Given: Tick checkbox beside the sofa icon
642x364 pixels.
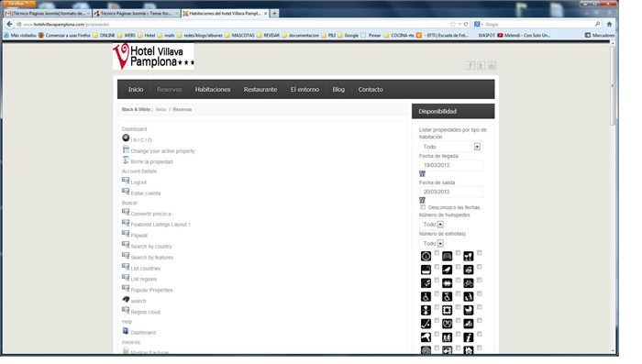Looking at the screenshot, I should (x=459, y=253).
